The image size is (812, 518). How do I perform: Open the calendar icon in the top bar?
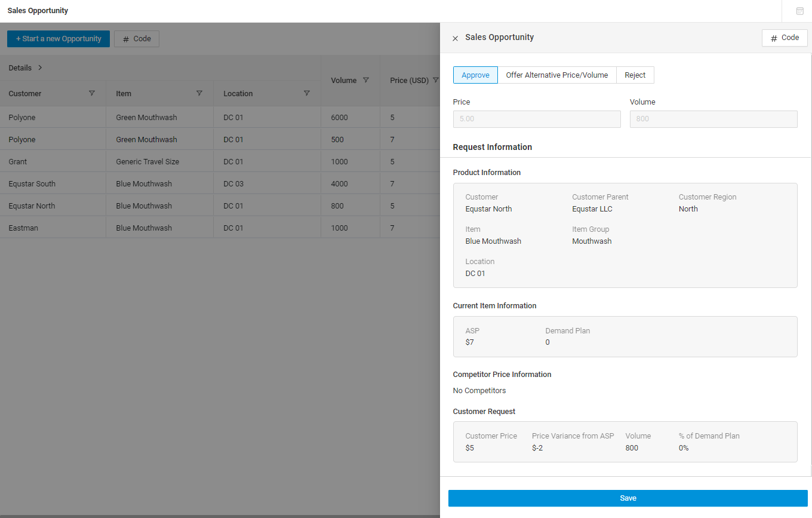click(x=800, y=11)
